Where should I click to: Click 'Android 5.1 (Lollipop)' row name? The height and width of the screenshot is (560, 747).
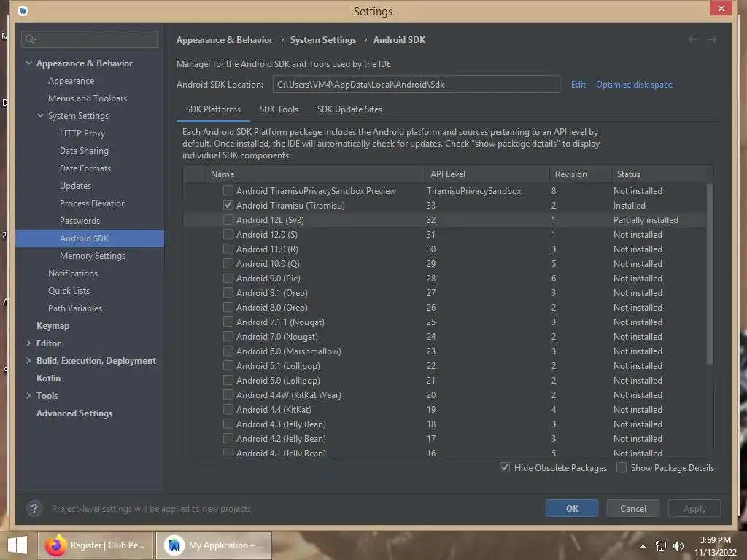pos(278,366)
